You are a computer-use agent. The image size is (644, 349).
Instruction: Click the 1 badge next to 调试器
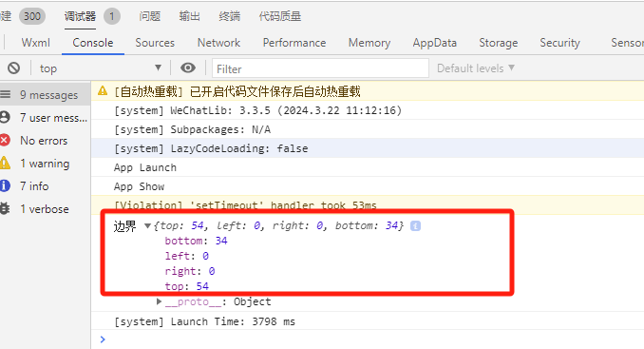[112, 16]
